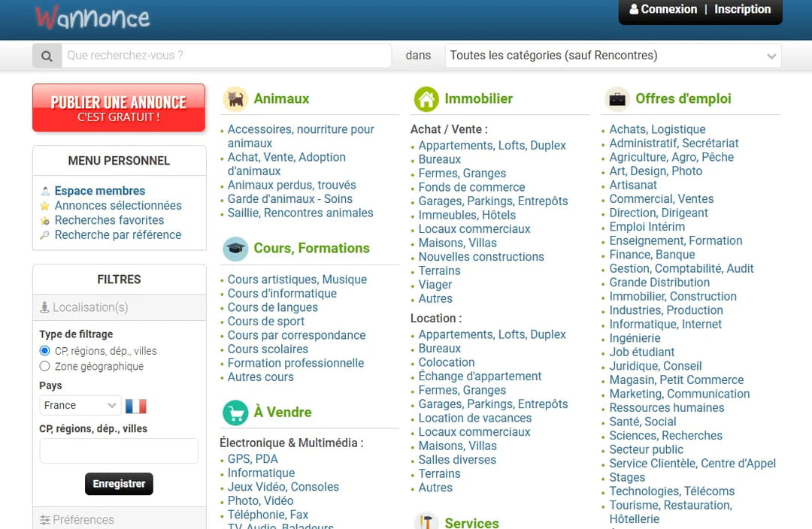Click the French flag icon
Image resolution: width=812 pixels, height=529 pixels.
click(x=136, y=406)
